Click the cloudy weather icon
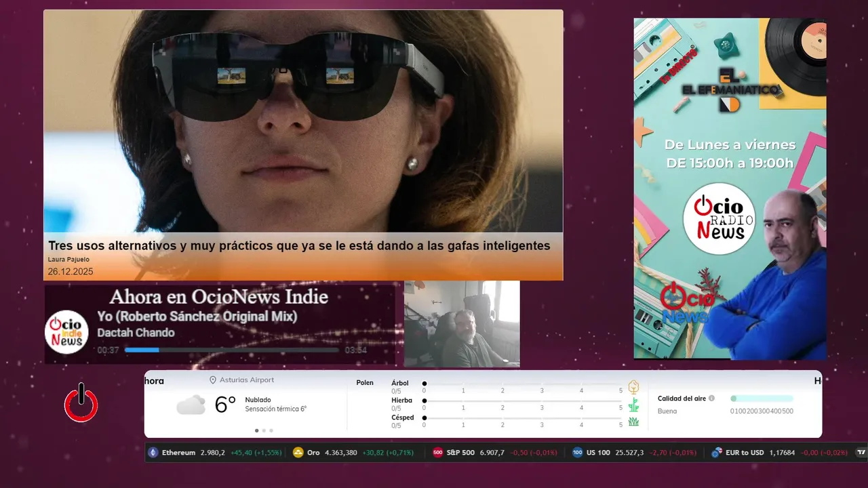868x488 pixels. click(191, 405)
